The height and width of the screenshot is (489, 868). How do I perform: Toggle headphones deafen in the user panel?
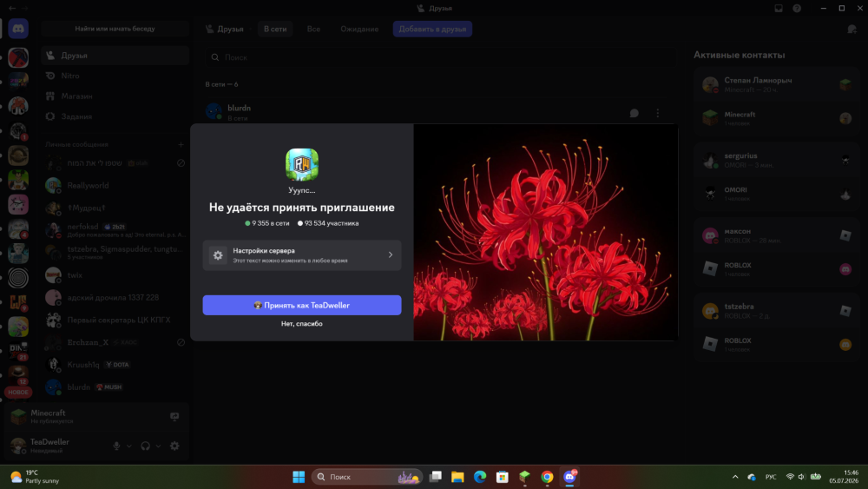tap(145, 446)
